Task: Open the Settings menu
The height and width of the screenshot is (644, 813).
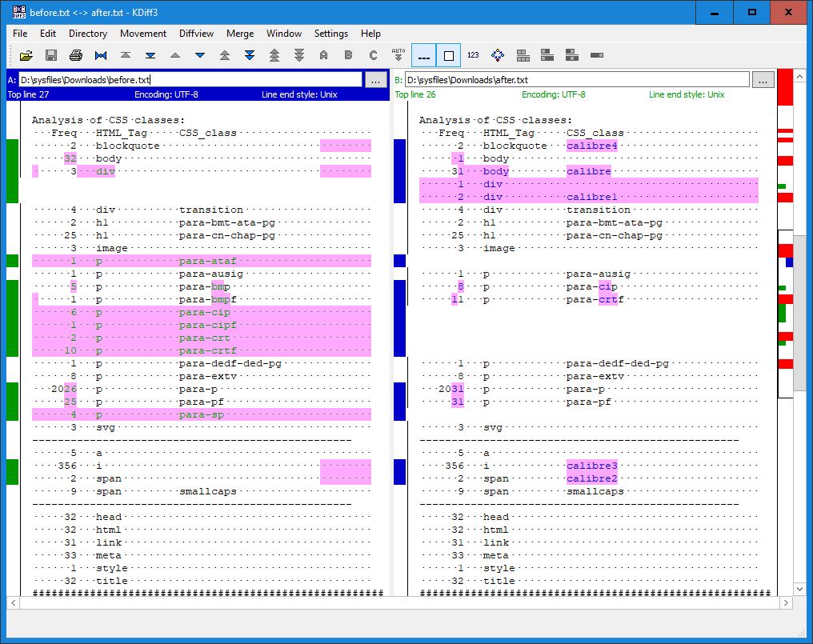Action: (x=330, y=34)
